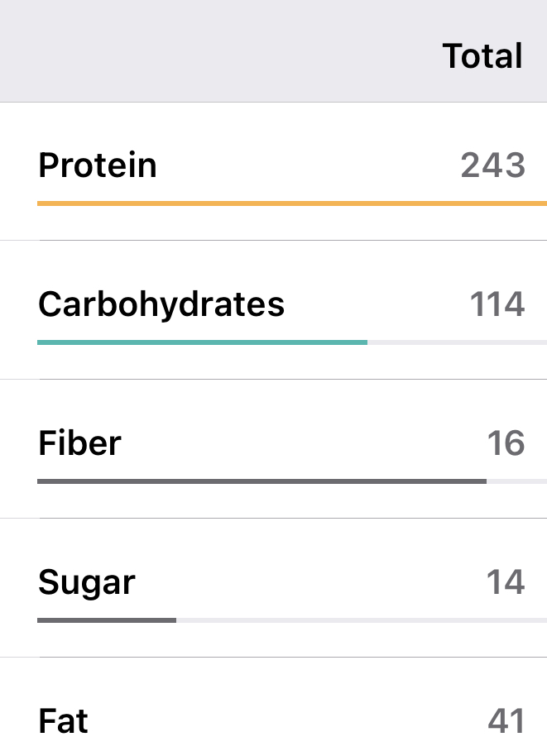Click the orange Protein progress bar
The image size is (547, 756).
pos(291,203)
